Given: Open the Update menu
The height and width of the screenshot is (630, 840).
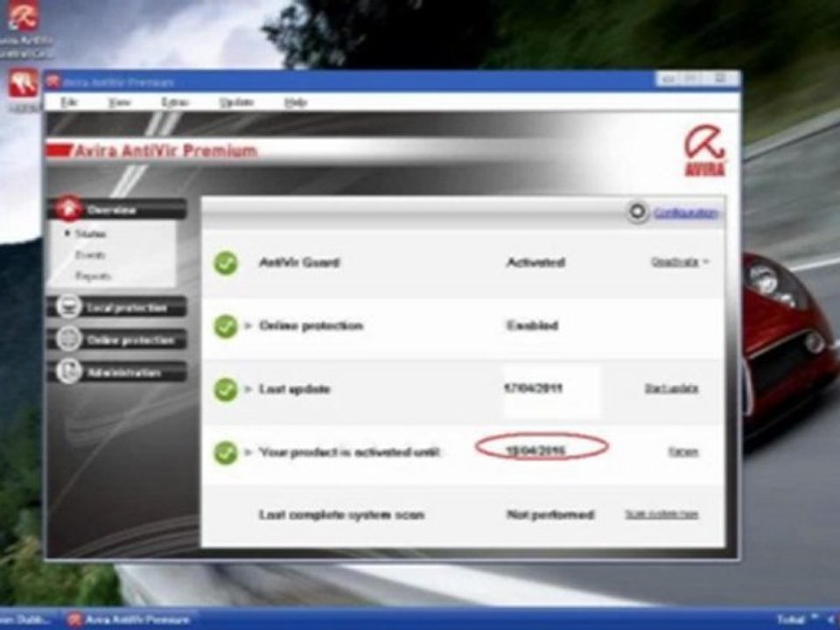Looking at the screenshot, I should 236,101.
